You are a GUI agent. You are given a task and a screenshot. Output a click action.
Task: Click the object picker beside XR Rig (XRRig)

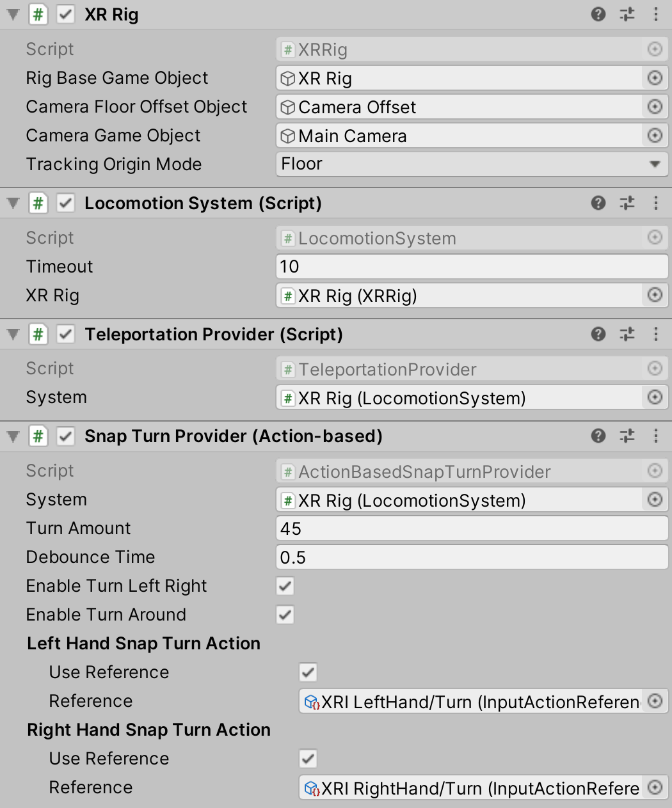(x=654, y=295)
